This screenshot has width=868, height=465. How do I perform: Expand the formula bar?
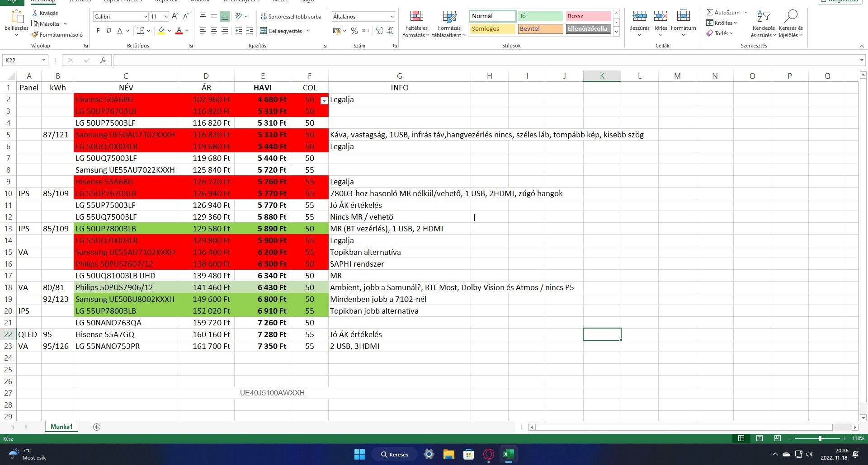tap(862, 60)
